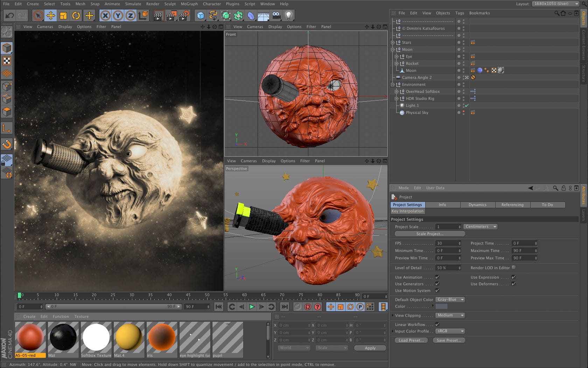Select the AS-05-red material thumbnail
This screenshot has width=588, height=368.
30,337
